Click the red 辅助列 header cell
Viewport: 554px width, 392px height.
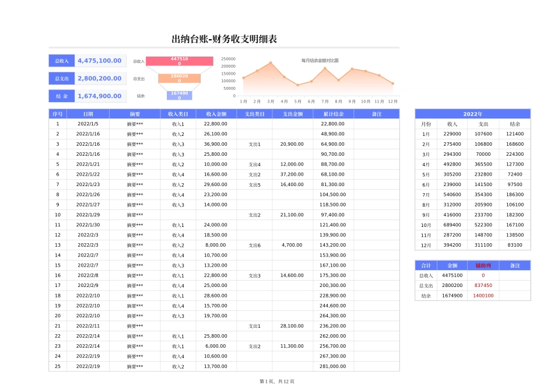point(482,265)
